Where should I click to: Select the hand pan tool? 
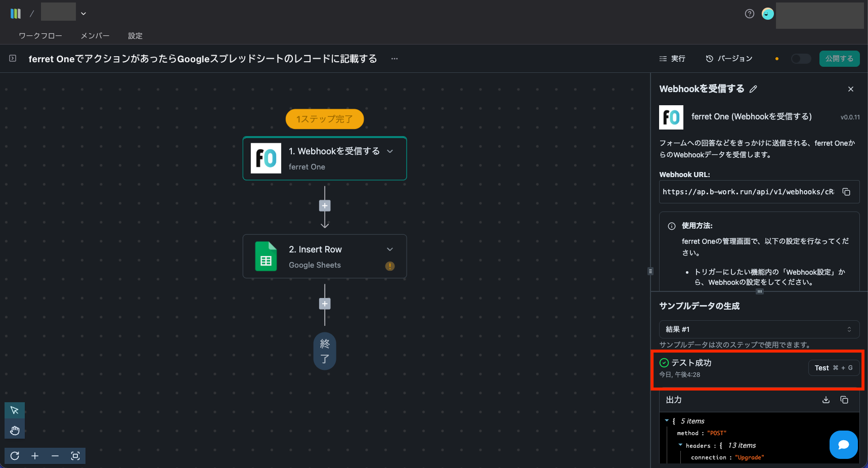(x=15, y=431)
